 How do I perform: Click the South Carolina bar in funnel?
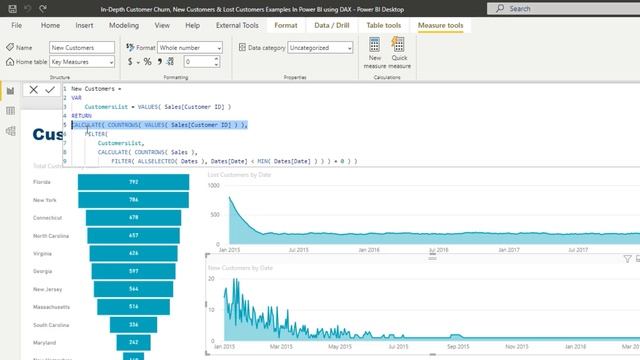tap(133, 324)
